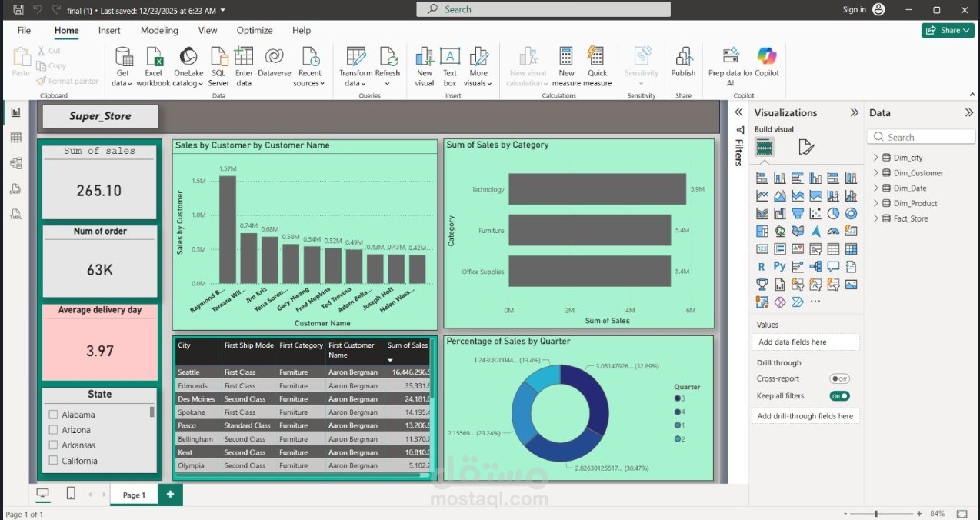The image size is (980, 520).
Task: Open the Model view from the left sidebar
Action: (15, 163)
